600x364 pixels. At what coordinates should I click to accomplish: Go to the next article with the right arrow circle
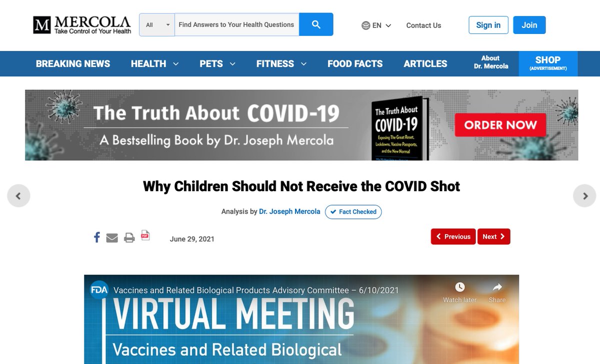[584, 196]
